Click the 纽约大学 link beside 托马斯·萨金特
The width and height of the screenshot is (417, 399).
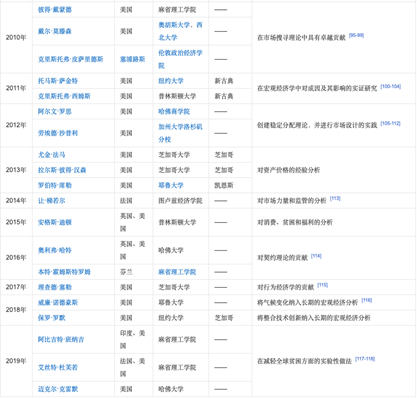point(171,81)
